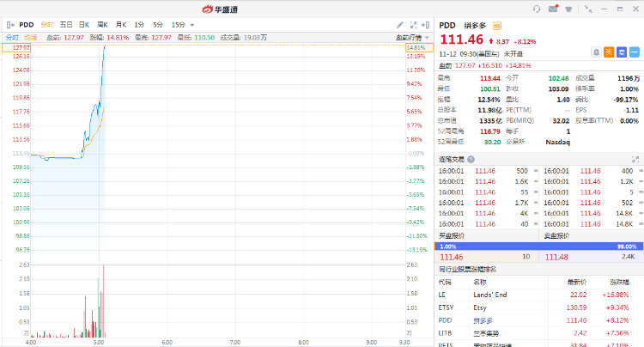Click the orange buy 买 button

(x=609, y=52)
